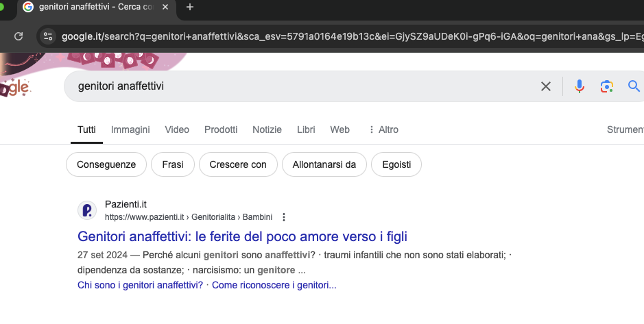Image resolution: width=644 pixels, height=324 pixels.
Task: Select the Video search tab
Action: point(177,129)
